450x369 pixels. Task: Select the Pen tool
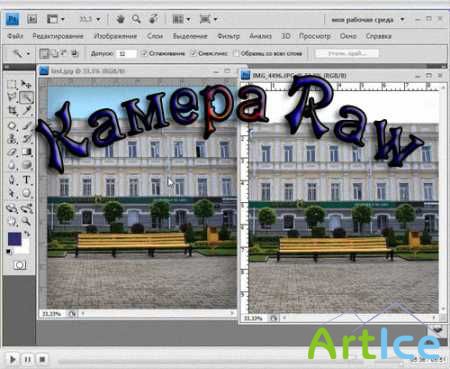coord(12,180)
